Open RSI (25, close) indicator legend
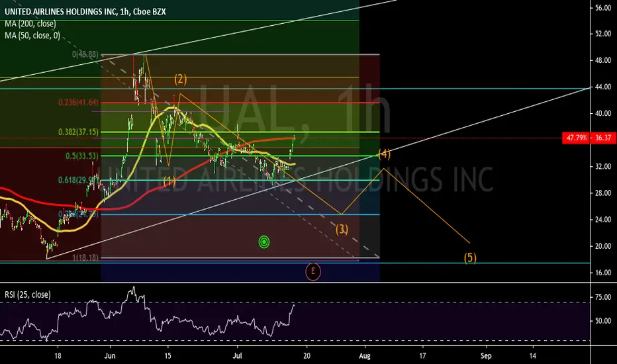The height and width of the screenshot is (364, 617). [x=28, y=295]
